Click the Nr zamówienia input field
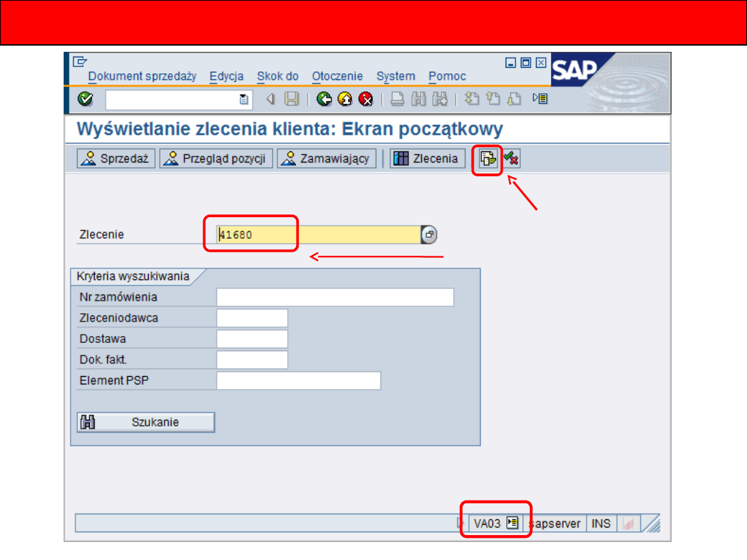This screenshot has width=747, height=560. (x=335, y=297)
